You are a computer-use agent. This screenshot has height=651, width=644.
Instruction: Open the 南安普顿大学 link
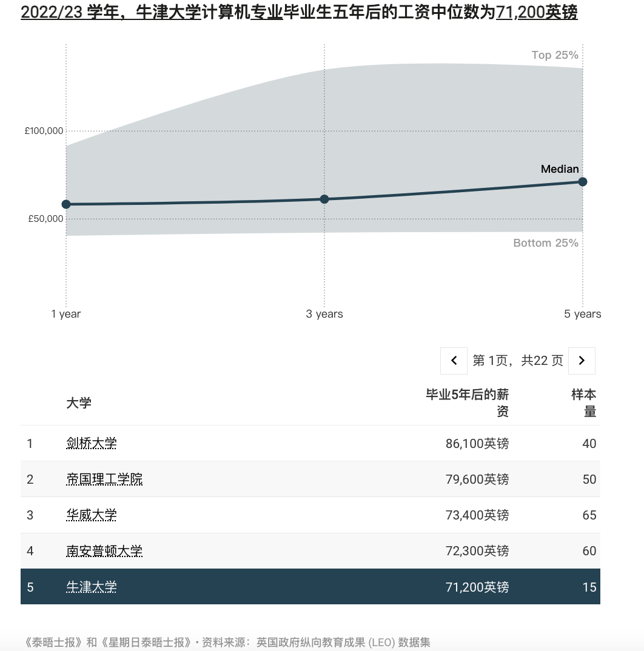[104, 550]
